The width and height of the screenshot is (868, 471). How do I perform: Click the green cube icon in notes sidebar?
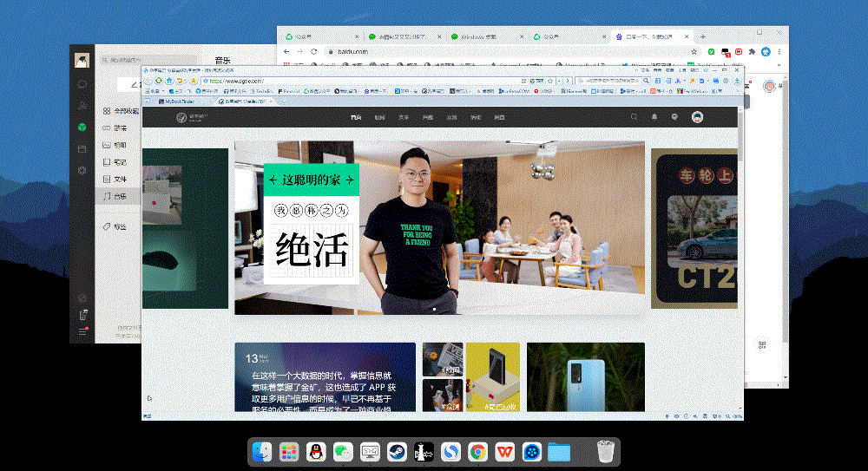tap(82, 128)
